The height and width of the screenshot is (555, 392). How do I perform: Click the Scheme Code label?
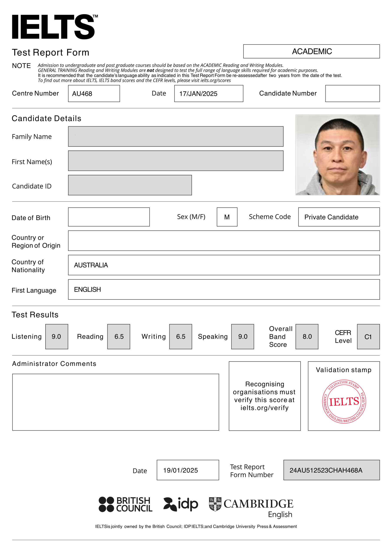(270, 217)
